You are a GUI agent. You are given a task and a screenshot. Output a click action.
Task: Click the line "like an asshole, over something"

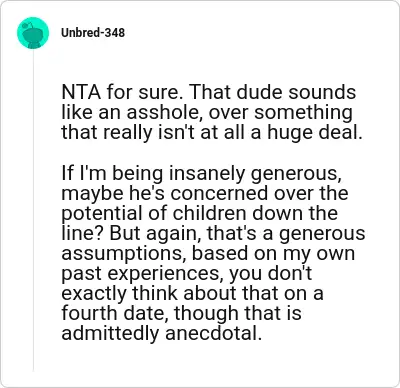[x=207, y=112]
